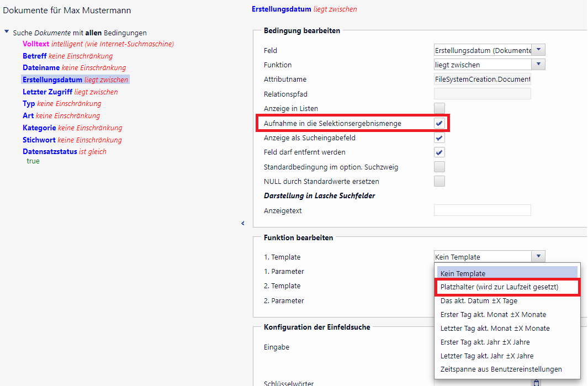This screenshot has height=386, width=588.
Task: Open the Funktion 'liegt zwischen' dropdown
Action: [538, 65]
